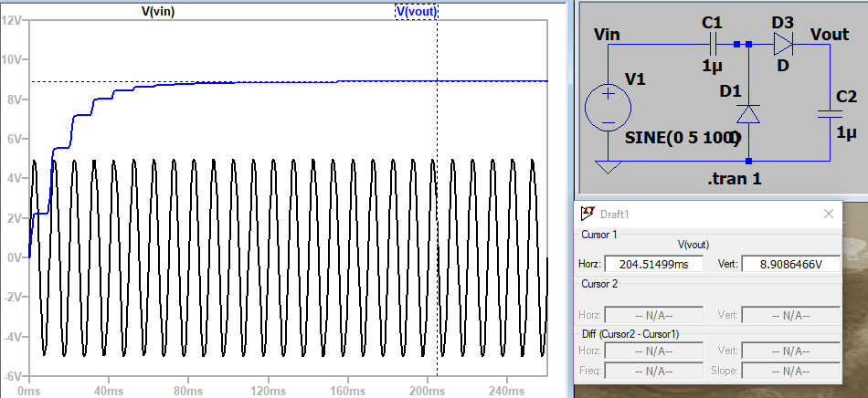868x398 pixels.
Task: Click the Vout net label
Action: [x=830, y=35]
